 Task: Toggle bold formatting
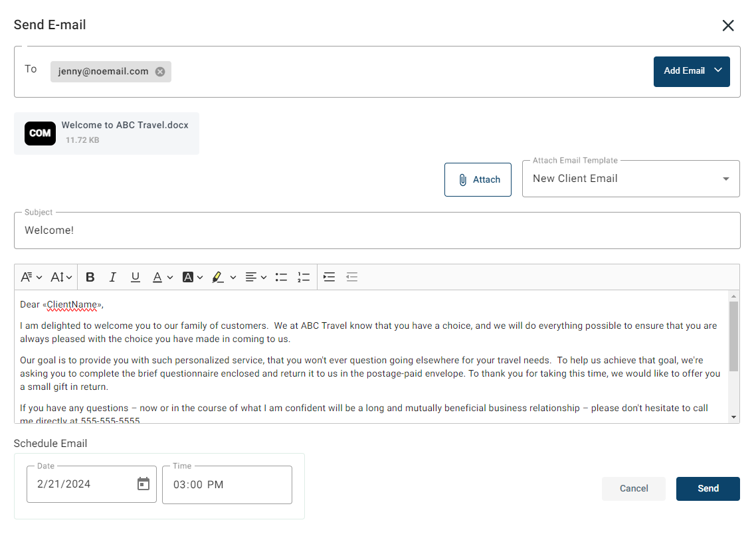pos(90,277)
